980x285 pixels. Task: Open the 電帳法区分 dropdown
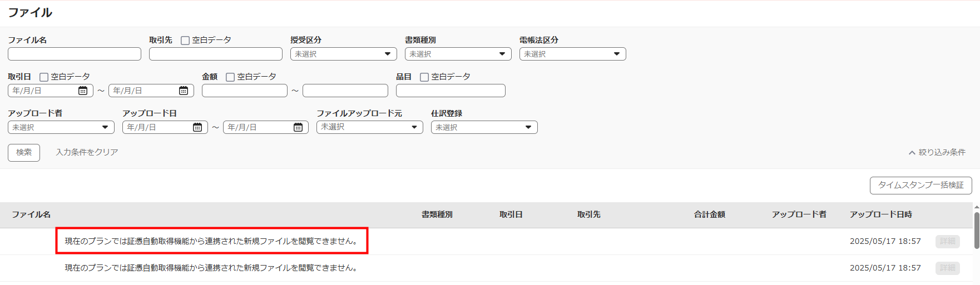573,54
